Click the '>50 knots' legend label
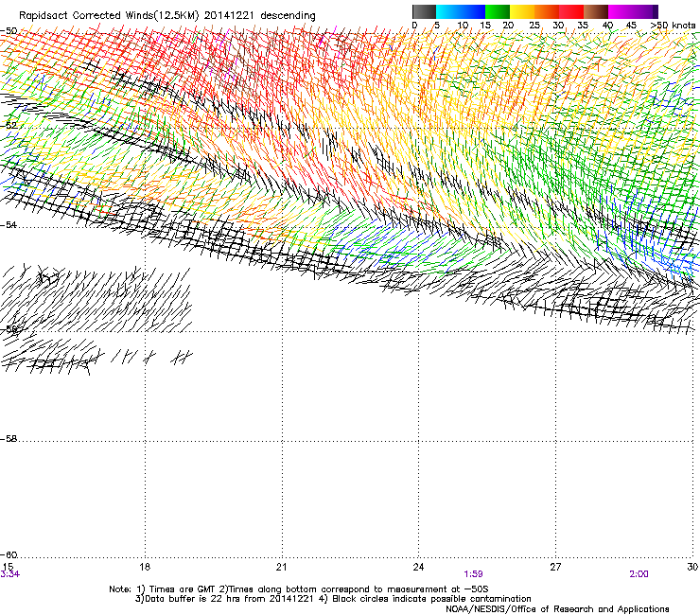The height and width of the screenshot is (615, 700). click(x=673, y=26)
